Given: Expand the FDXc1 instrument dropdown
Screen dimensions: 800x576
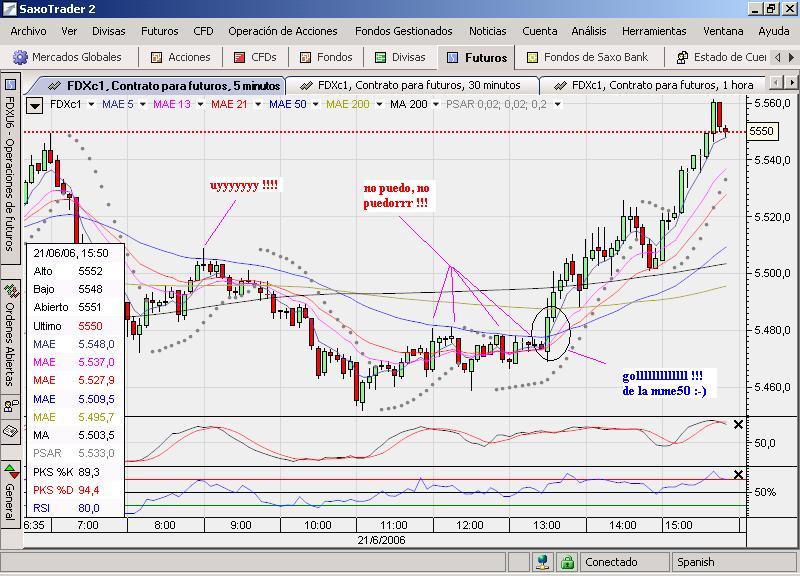Looking at the screenshot, I should (x=91, y=105).
